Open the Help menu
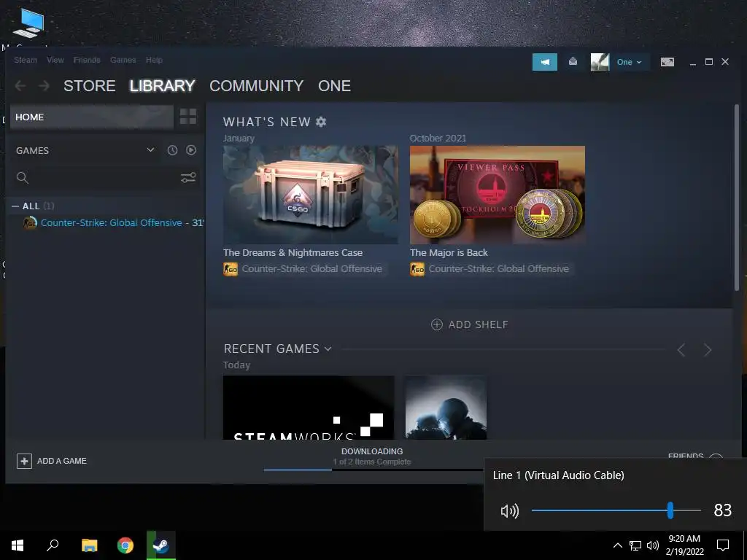Viewport: 747px width, 560px height. pos(154,60)
